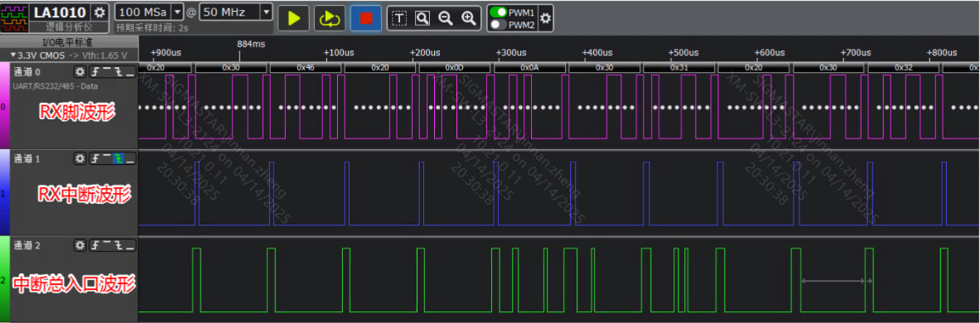The image size is (980, 323).
Task: Open channel 2 settings gear
Action: coord(80,245)
